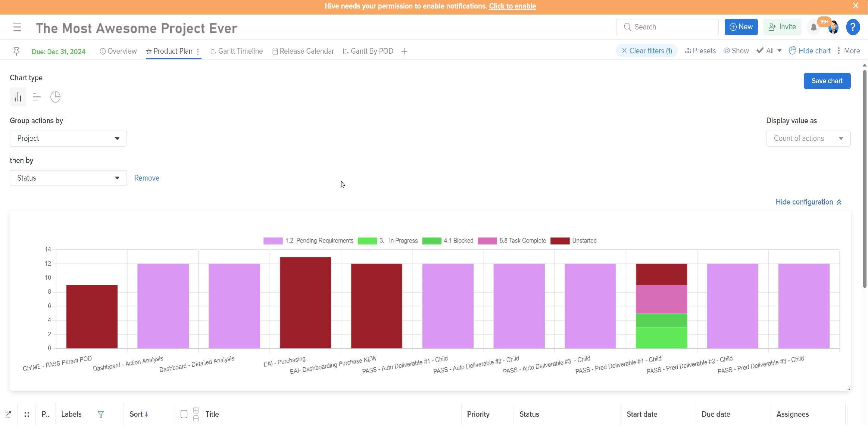Open the user profile avatar
Viewport: 868px width, 440px height.
pos(833,27)
